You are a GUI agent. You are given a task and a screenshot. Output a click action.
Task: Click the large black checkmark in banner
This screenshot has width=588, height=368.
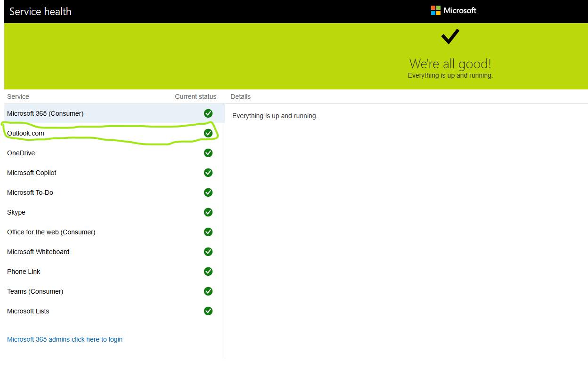(x=450, y=36)
